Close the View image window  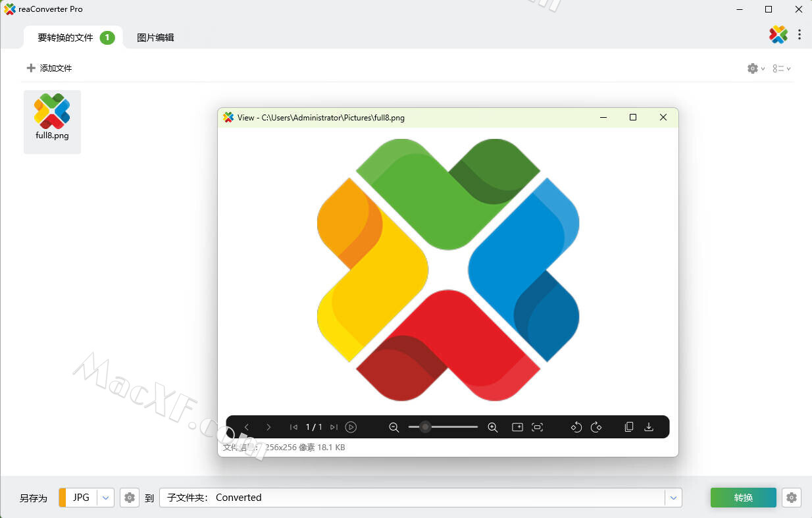[x=663, y=117]
